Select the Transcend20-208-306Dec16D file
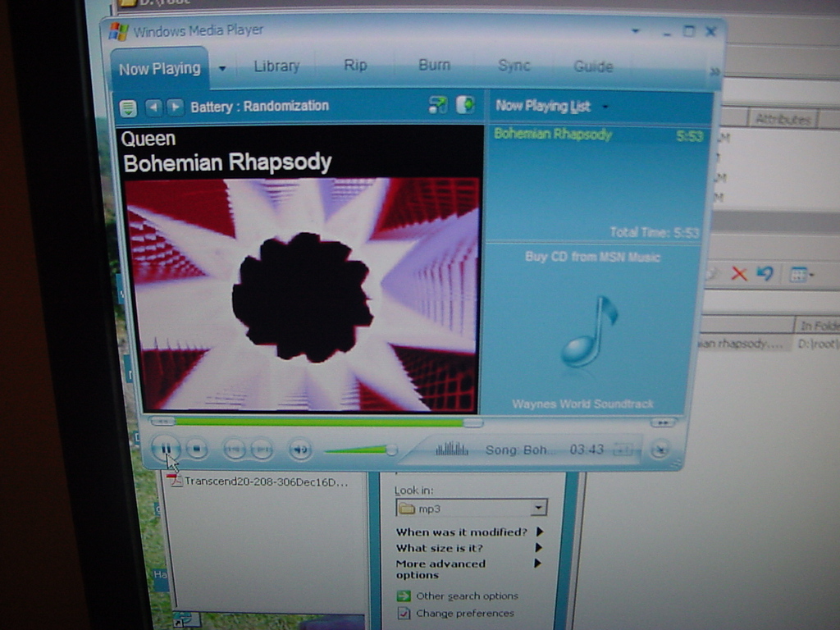This screenshot has height=630, width=840. pyautogui.click(x=258, y=482)
